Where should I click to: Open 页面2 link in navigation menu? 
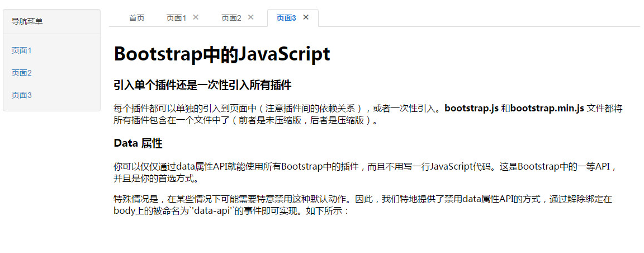tap(22, 73)
